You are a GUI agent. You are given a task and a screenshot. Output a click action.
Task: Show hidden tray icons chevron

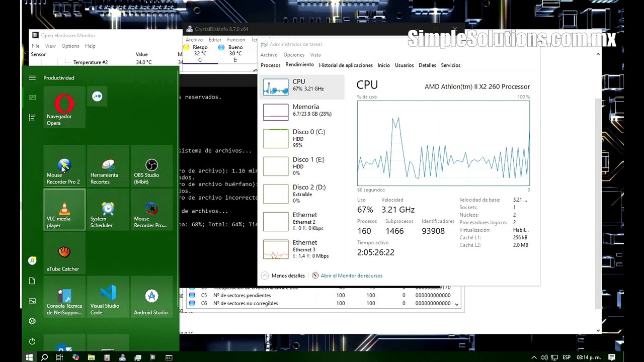533,357
